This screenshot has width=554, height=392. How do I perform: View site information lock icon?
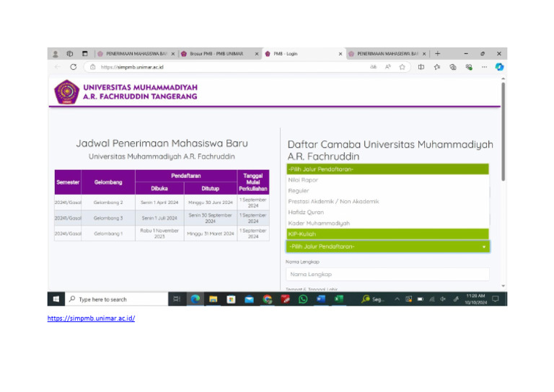(x=92, y=67)
